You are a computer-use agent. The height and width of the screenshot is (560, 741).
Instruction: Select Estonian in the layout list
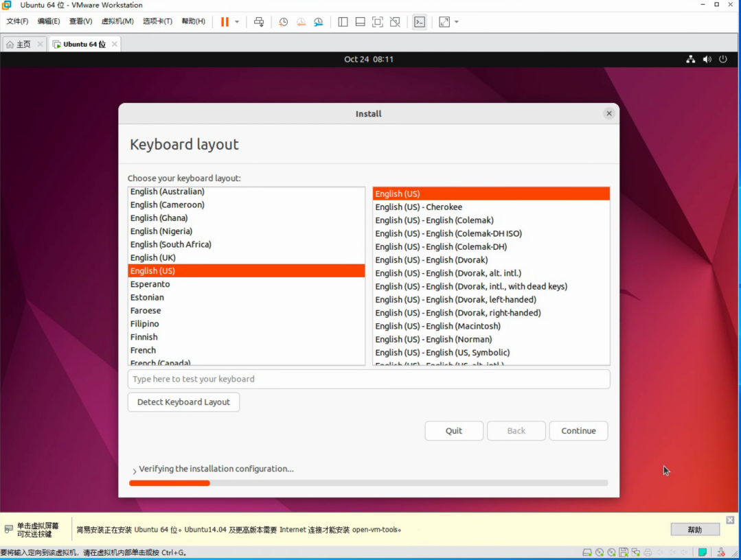click(x=247, y=297)
